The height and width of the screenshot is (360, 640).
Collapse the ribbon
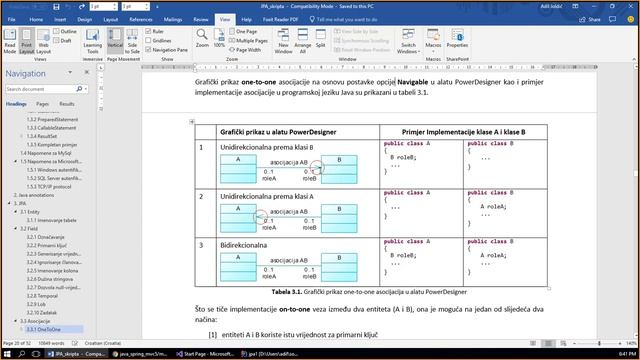[x=634, y=59]
